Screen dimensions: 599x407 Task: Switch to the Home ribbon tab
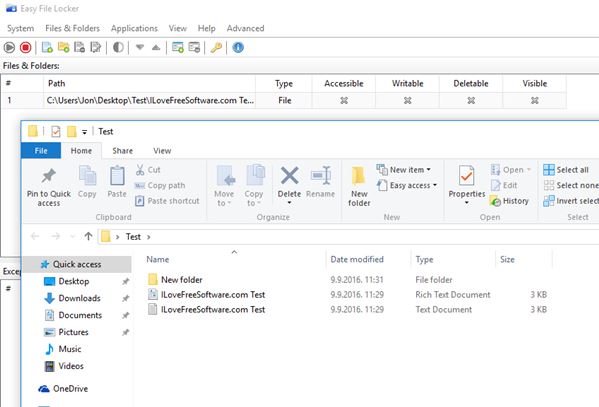pos(81,151)
